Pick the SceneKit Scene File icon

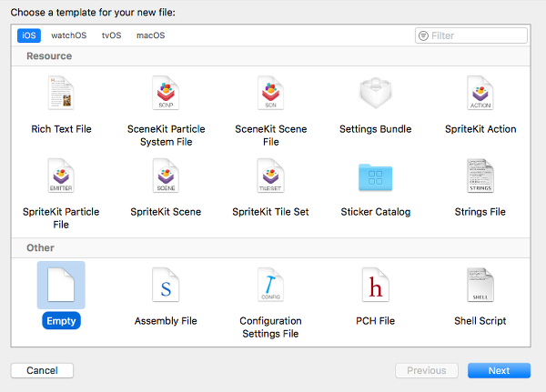point(270,93)
